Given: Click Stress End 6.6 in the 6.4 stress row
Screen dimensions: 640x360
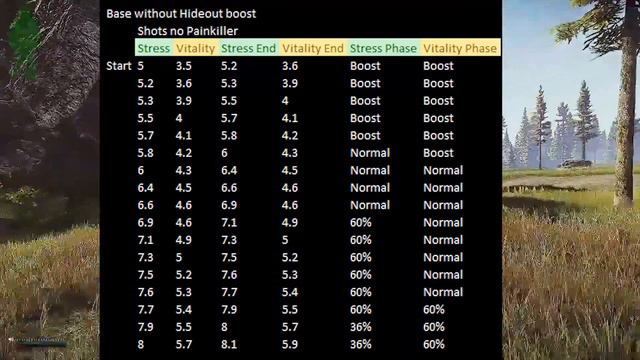Looking at the screenshot, I should pyautogui.click(x=229, y=188).
